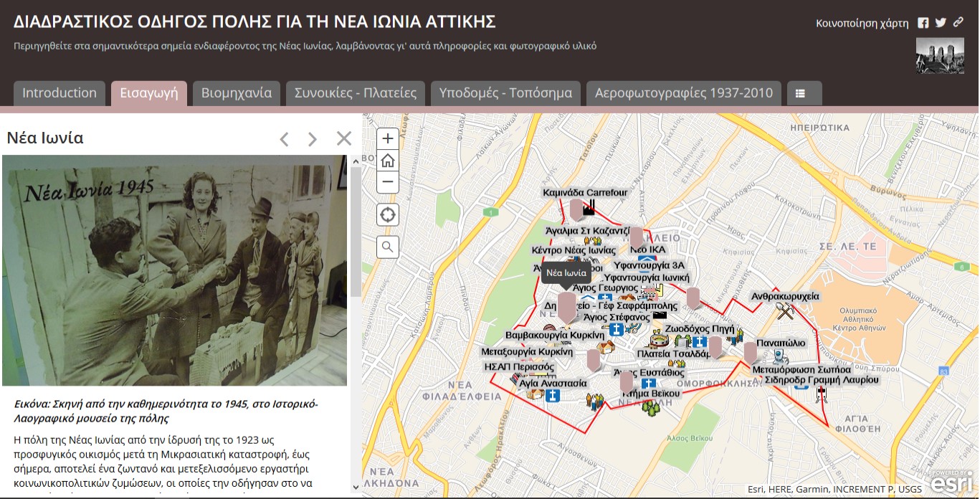Close the Νέα Ιωνία details panel
This screenshot has height=499, width=980.
click(x=344, y=139)
